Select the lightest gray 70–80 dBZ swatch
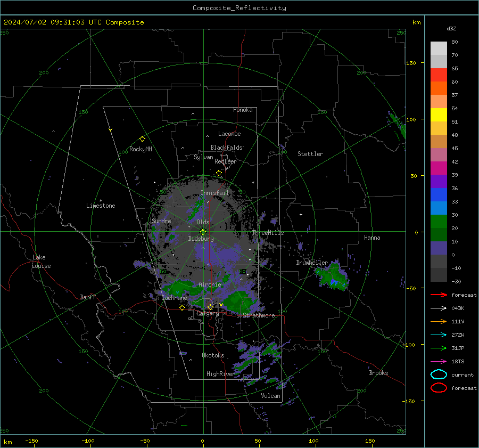This screenshot has width=479, height=448. coord(439,48)
